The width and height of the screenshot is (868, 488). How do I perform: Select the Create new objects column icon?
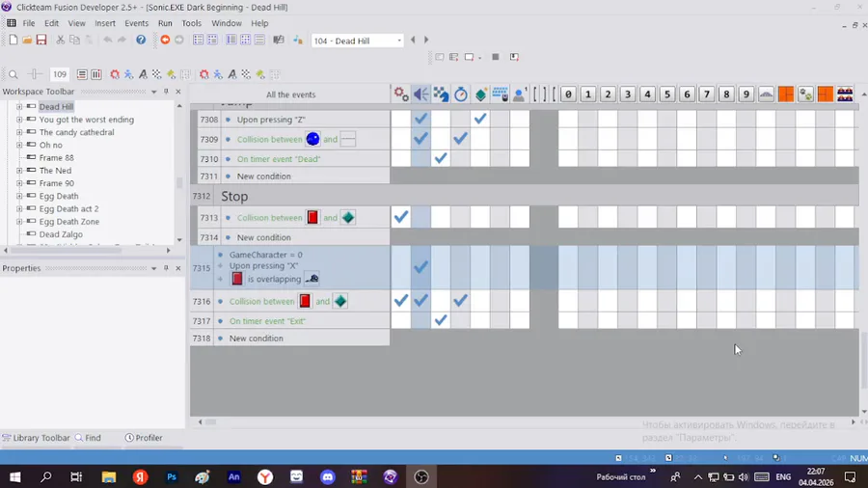click(480, 95)
